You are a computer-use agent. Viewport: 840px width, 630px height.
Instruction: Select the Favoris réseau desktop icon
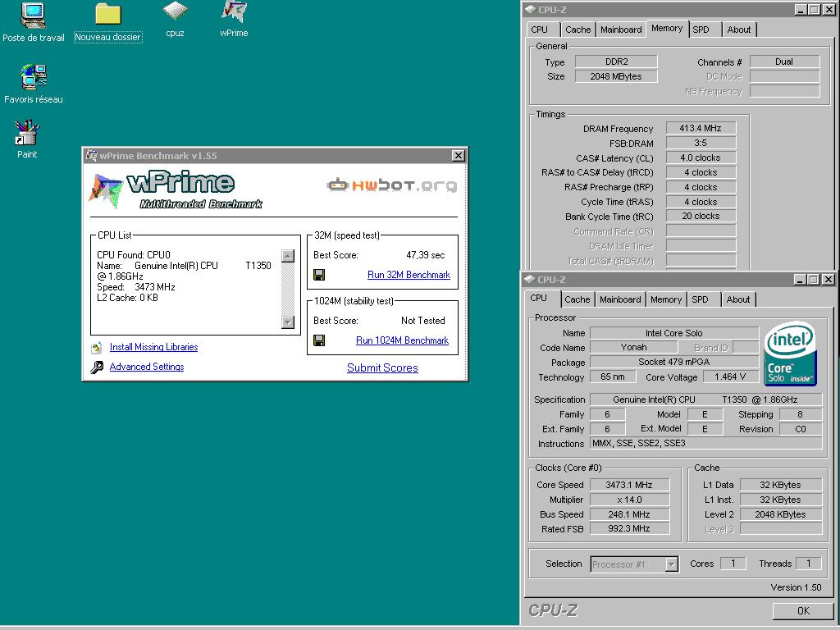33,76
